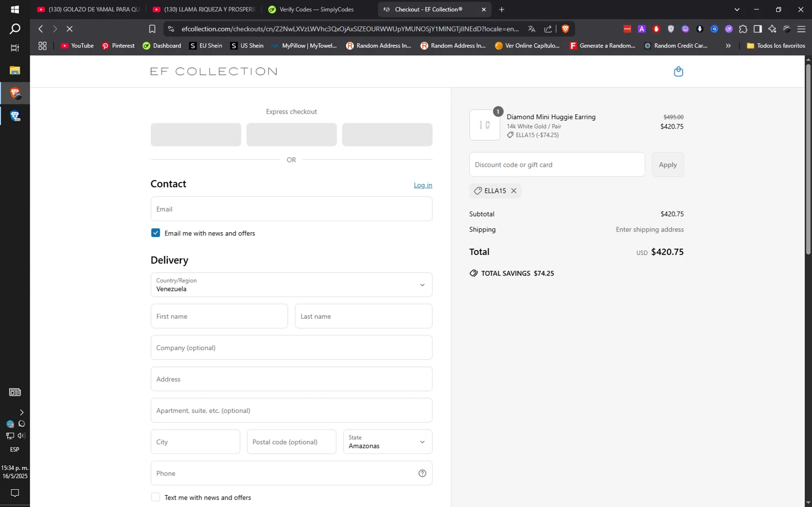The height and width of the screenshot is (507, 812).
Task: Switch to the GOLAZO DE YAMAL YouTube tab
Action: (x=89, y=9)
